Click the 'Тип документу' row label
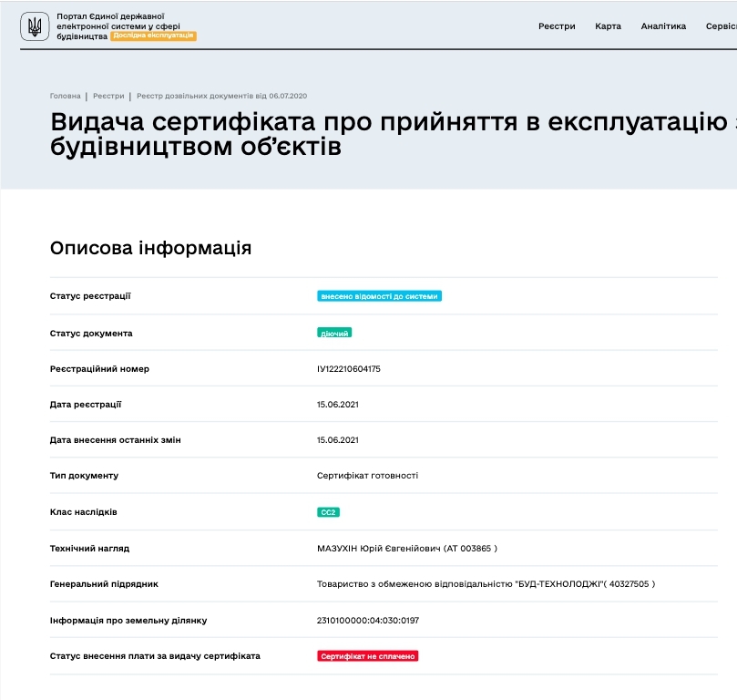 (84, 476)
